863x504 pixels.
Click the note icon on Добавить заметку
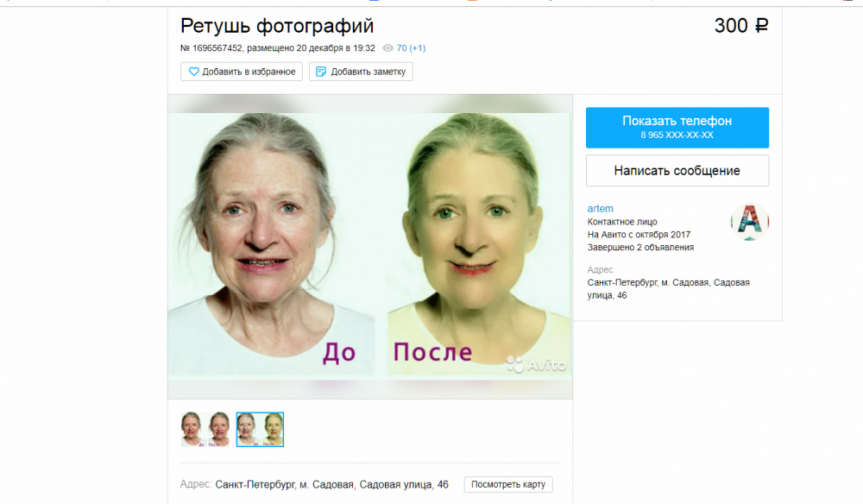point(321,72)
